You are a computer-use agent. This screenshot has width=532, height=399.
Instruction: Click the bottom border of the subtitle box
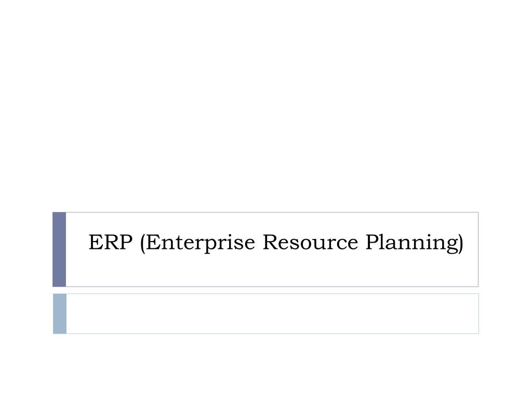[272, 334]
